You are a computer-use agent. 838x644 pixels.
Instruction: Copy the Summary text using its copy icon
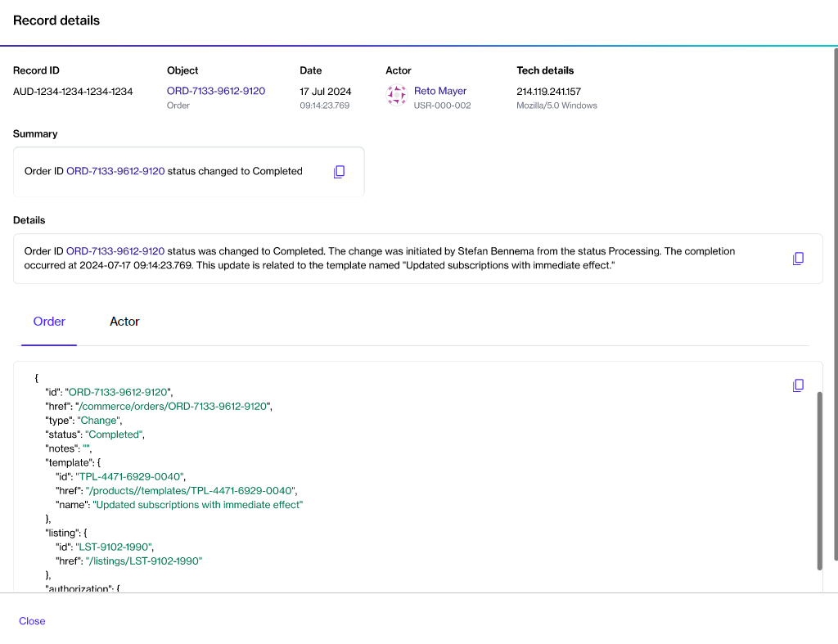pos(340,172)
